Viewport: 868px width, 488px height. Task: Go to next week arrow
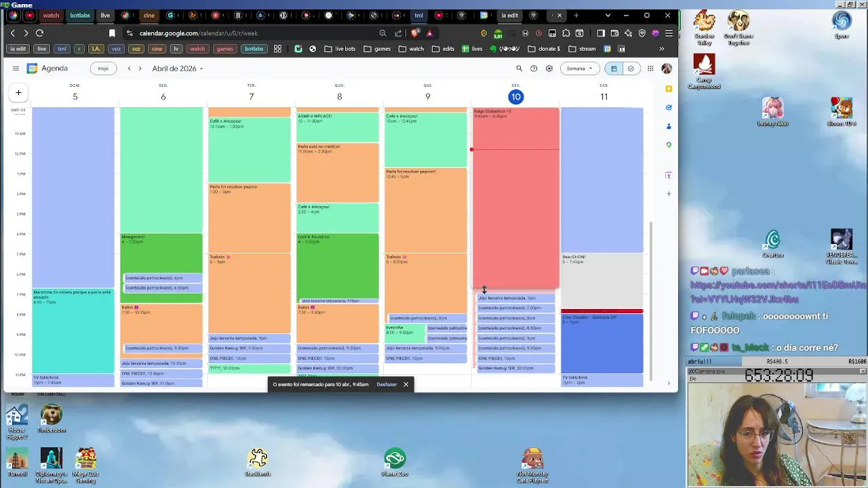click(x=140, y=68)
